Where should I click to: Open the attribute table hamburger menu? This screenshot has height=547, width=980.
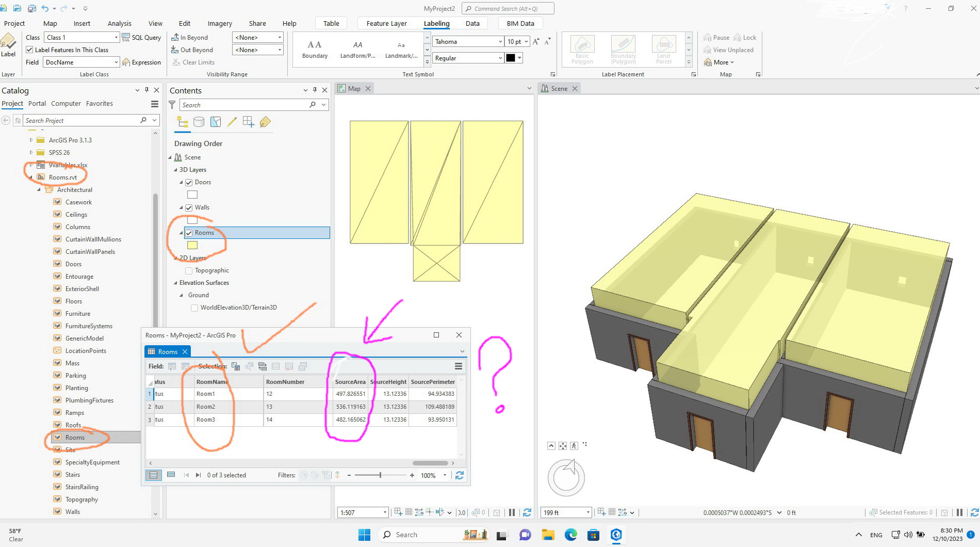458,366
